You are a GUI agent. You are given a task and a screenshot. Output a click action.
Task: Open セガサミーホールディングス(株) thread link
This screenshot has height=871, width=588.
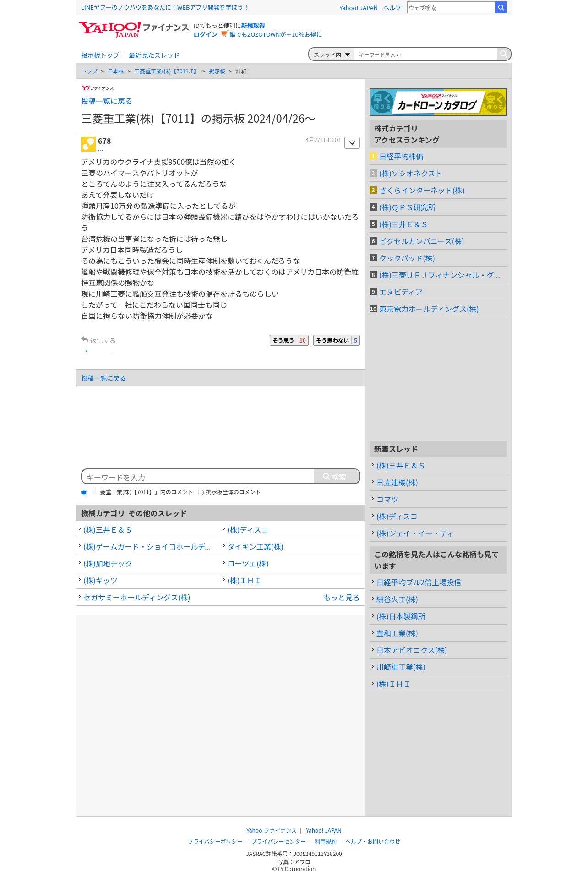136,598
